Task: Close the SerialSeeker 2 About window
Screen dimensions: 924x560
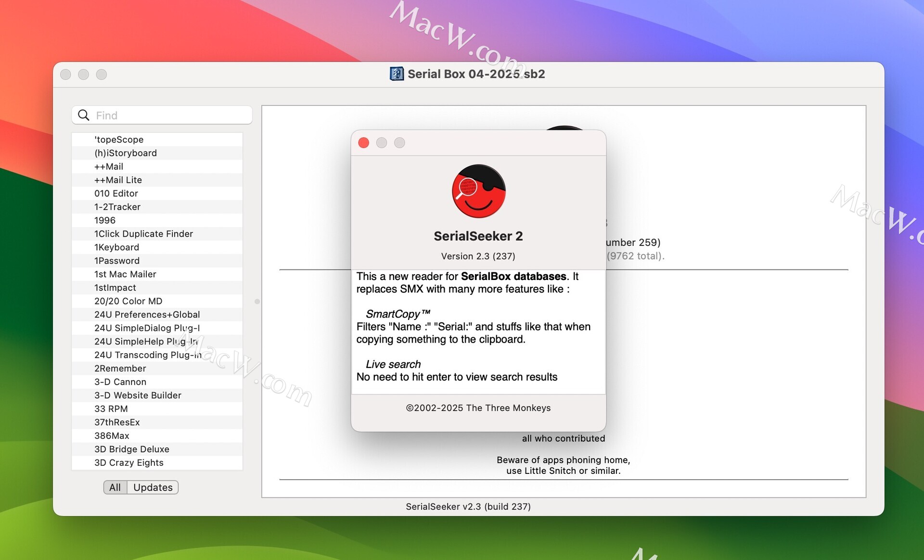Action: (364, 143)
